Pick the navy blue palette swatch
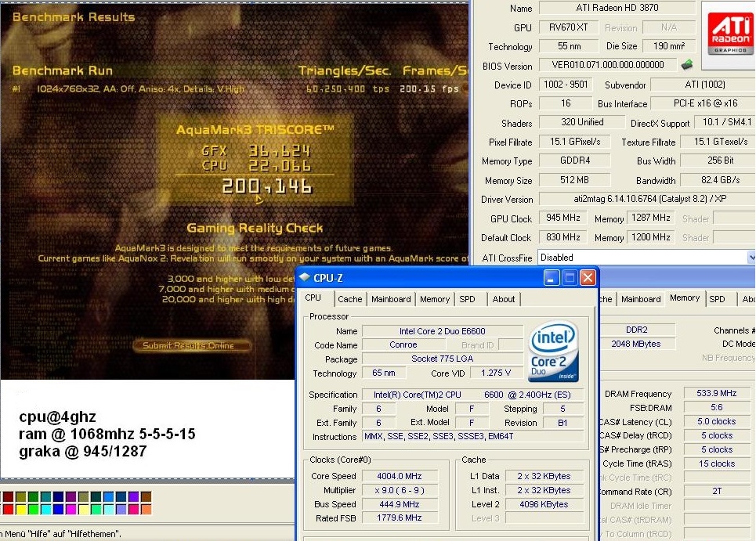This screenshot has height=541, width=756. [x=58, y=496]
